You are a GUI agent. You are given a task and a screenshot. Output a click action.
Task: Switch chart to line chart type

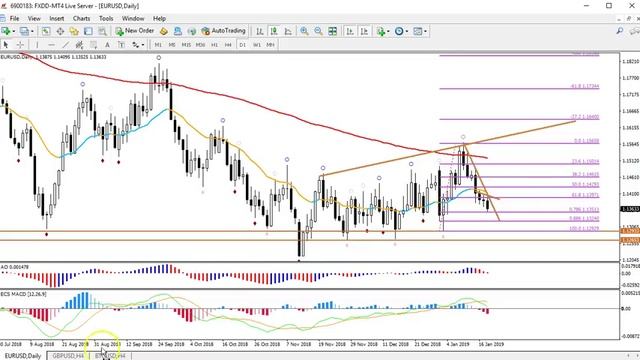(288, 31)
